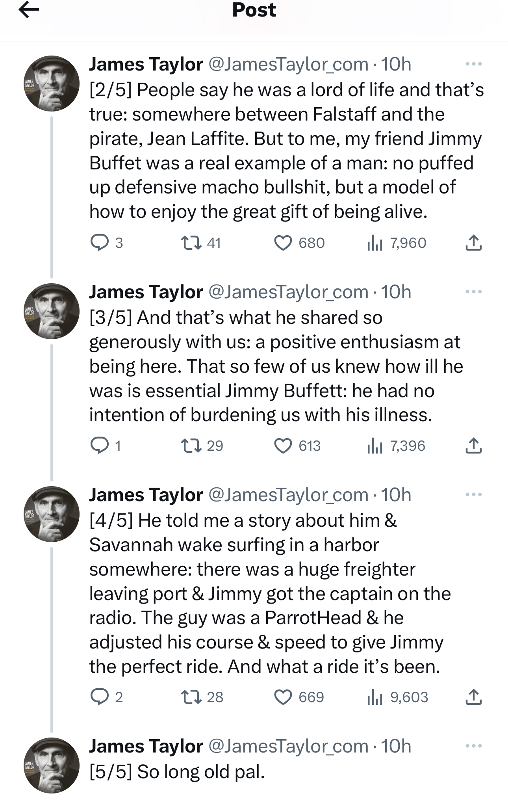Open more options for the [3/5] post
The width and height of the screenshot is (508, 812).
473,292
